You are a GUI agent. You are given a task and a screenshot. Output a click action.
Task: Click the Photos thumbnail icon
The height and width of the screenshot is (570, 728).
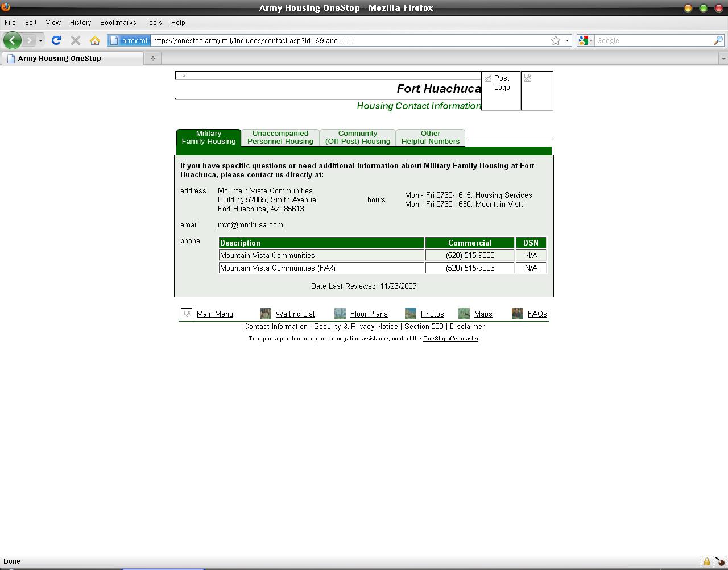click(411, 314)
